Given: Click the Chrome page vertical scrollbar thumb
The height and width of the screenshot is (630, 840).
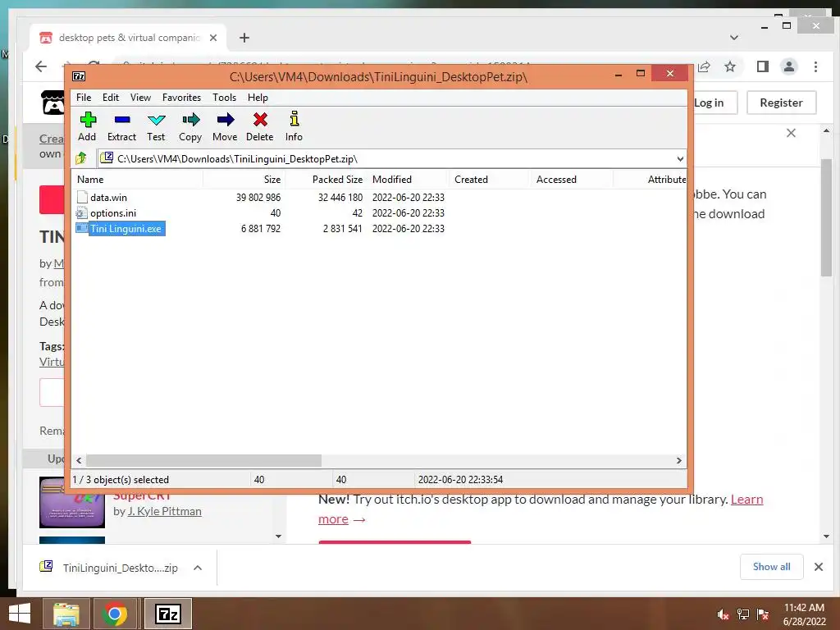Looking at the screenshot, I should (x=825, y=217).
